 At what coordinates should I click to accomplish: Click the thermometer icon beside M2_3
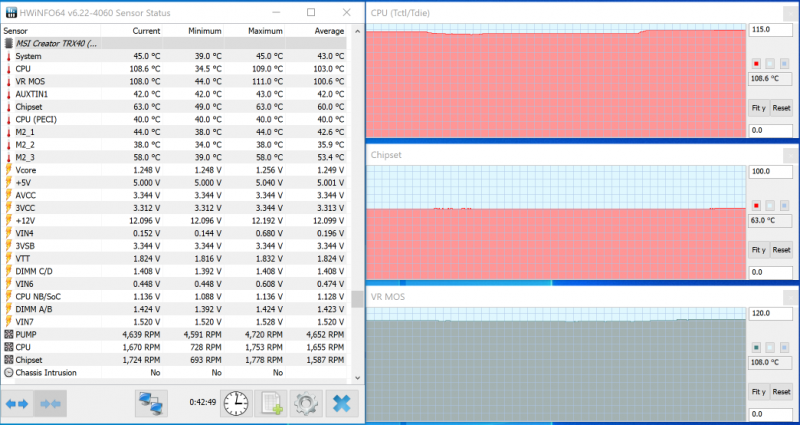(x=8, y=157)
